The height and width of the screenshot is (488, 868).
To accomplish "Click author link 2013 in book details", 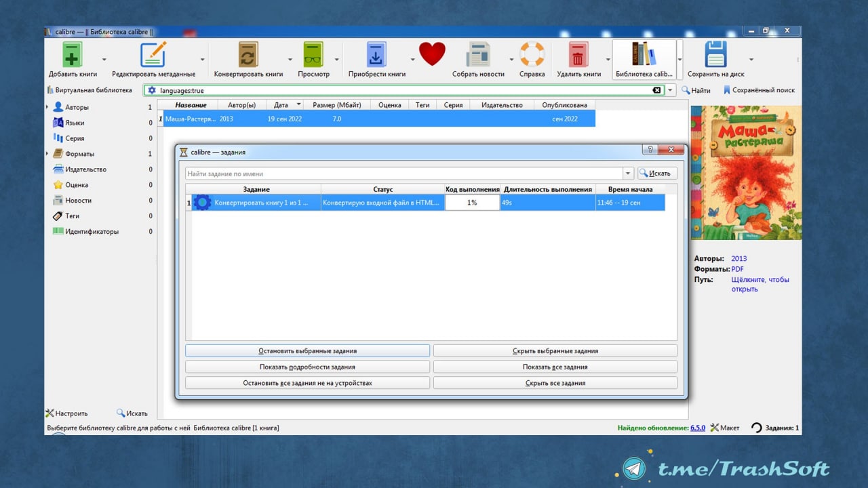I will pyautogui.click(x=738, y=259).
